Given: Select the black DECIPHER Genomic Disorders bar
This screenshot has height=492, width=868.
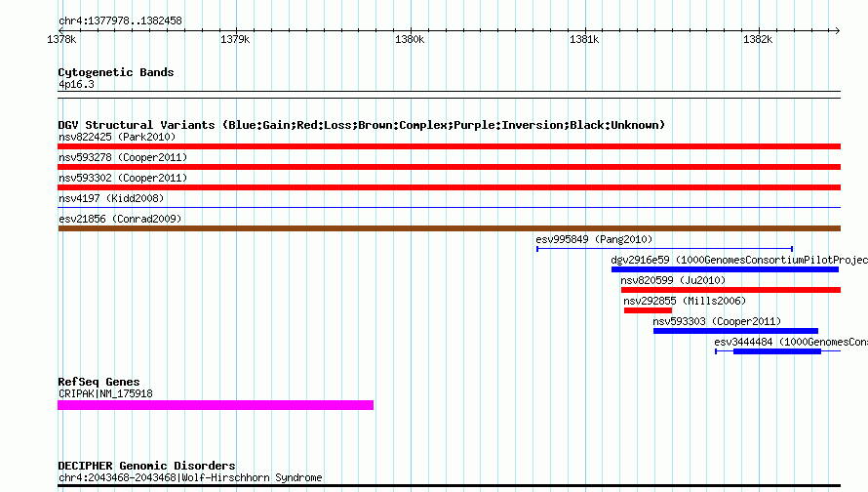Looking at the screenshot, I should (449, 486).
